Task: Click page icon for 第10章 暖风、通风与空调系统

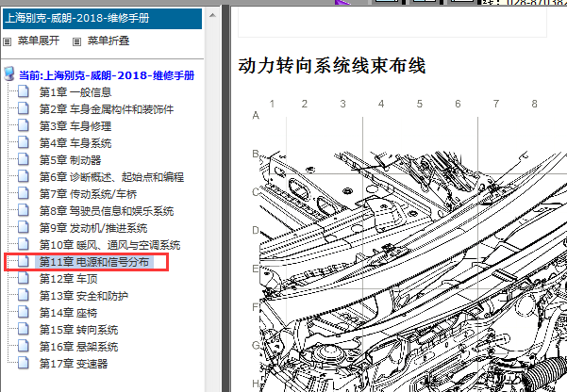Action: coord(24,245)
